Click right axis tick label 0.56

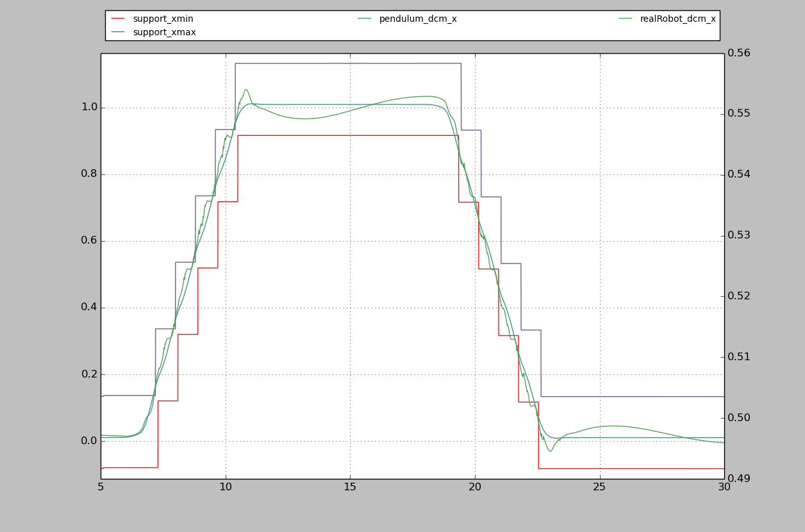click(738, 53)
